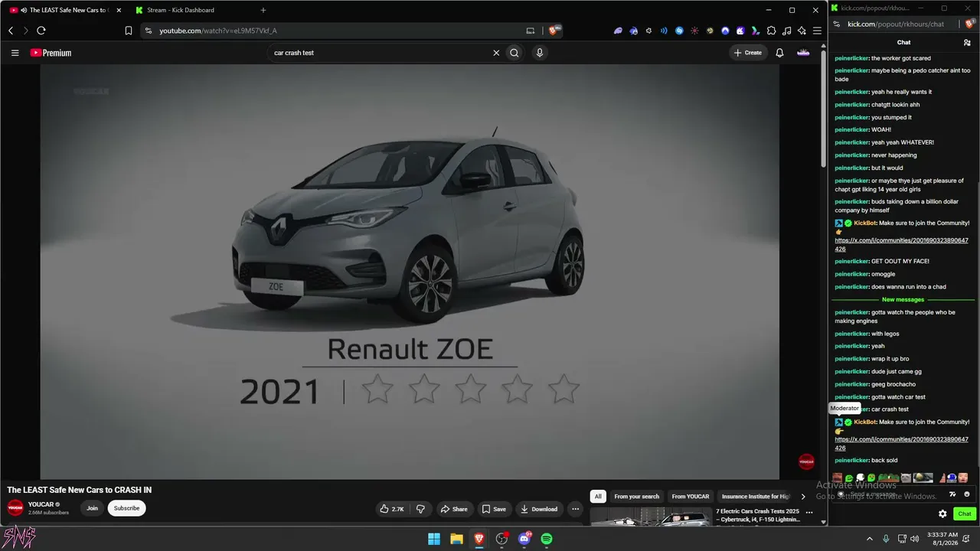Viewport: 980px width, 551px height.
Task: Join the YOUCAR channel membership
Action: click(x=92, y=508)
